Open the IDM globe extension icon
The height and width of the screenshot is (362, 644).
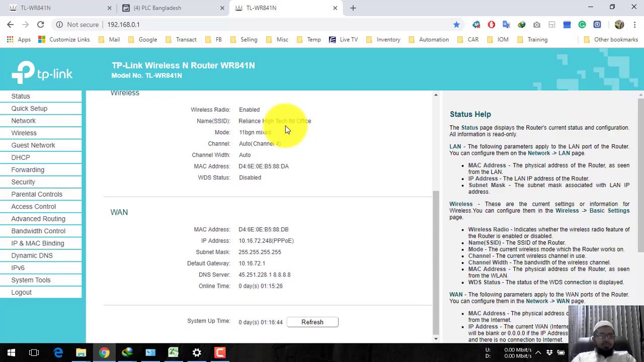[522, 24]
